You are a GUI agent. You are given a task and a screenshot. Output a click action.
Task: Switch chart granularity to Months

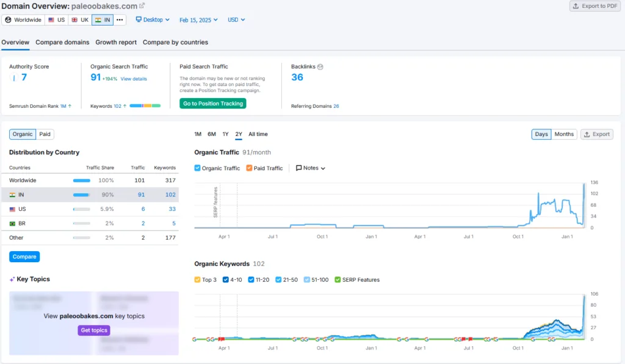pos(564,134)
